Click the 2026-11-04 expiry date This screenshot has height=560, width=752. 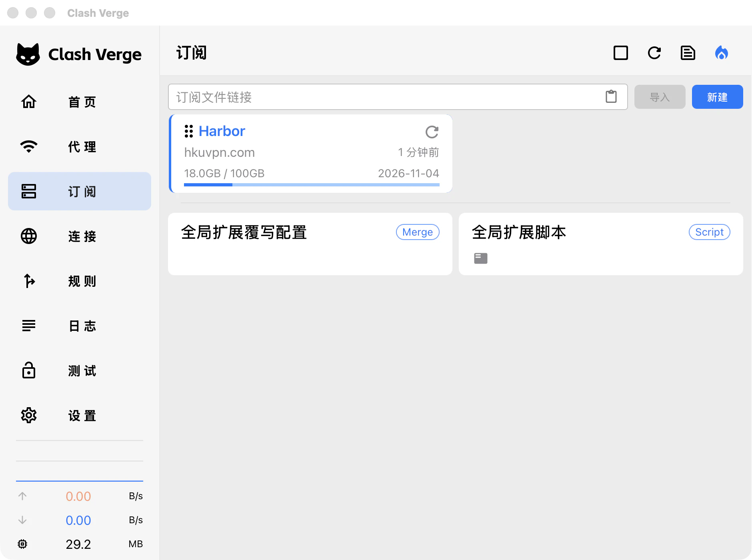(409, 173)
